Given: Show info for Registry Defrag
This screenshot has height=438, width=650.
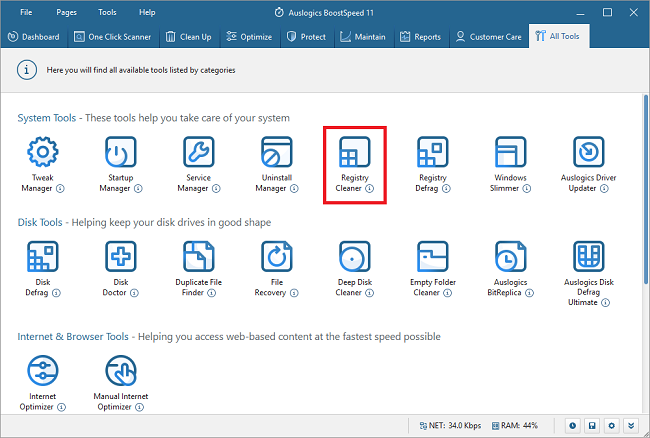Looking at the screenshot, I should 446,189.
